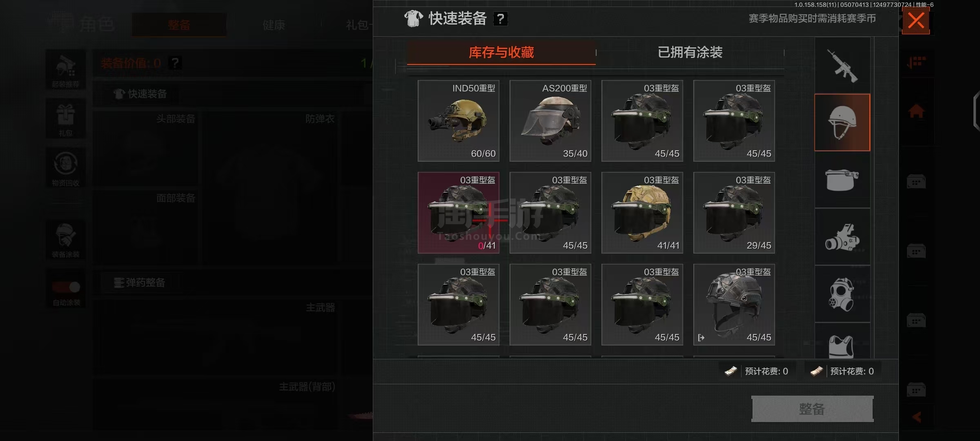Switch to the 已拥有涂装 tab
This screenshot has height=441, width=980.
point(690,52)
